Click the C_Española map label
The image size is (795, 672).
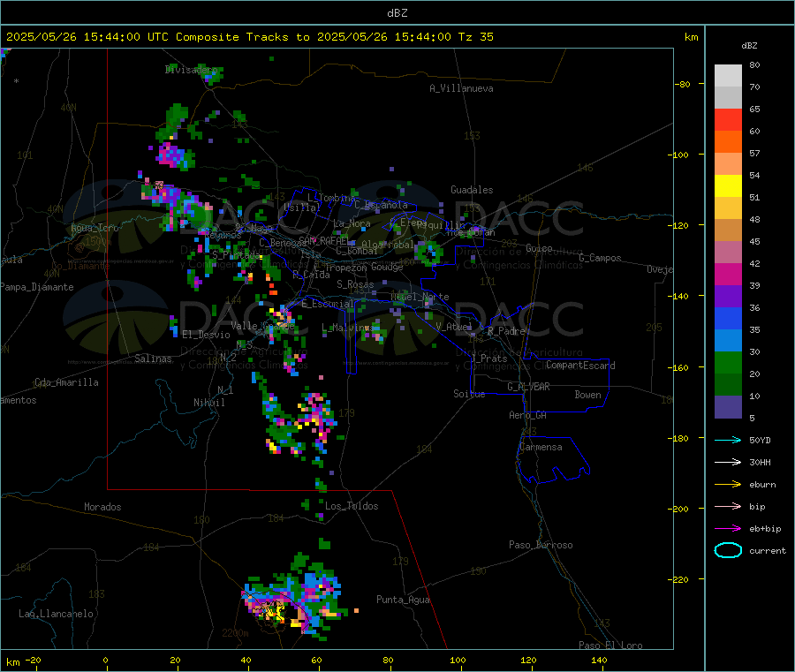point(381,205)
